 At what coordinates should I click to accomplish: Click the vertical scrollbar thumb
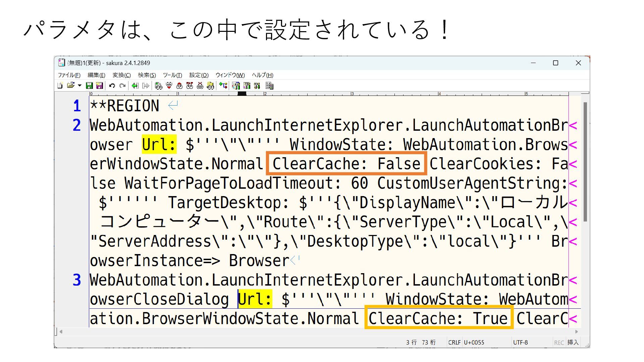pos(585,162)
